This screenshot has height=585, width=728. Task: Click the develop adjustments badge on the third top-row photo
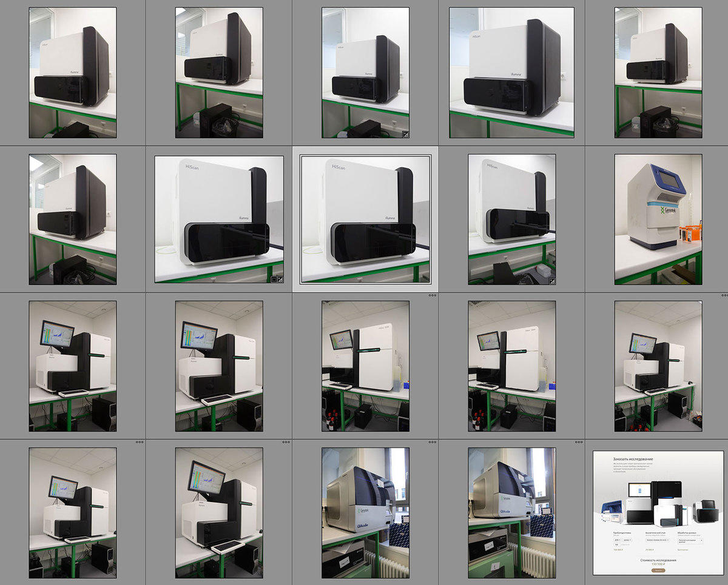[x=405, y=134]
